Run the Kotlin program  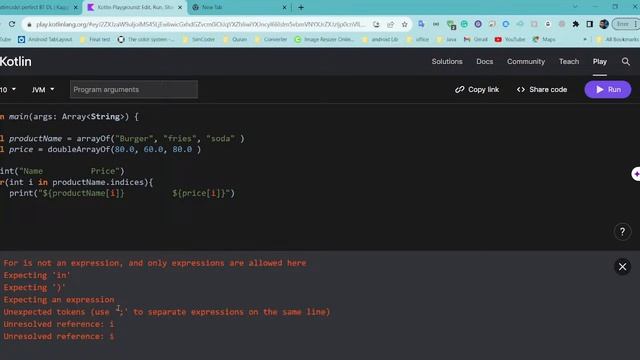point(608,89)
